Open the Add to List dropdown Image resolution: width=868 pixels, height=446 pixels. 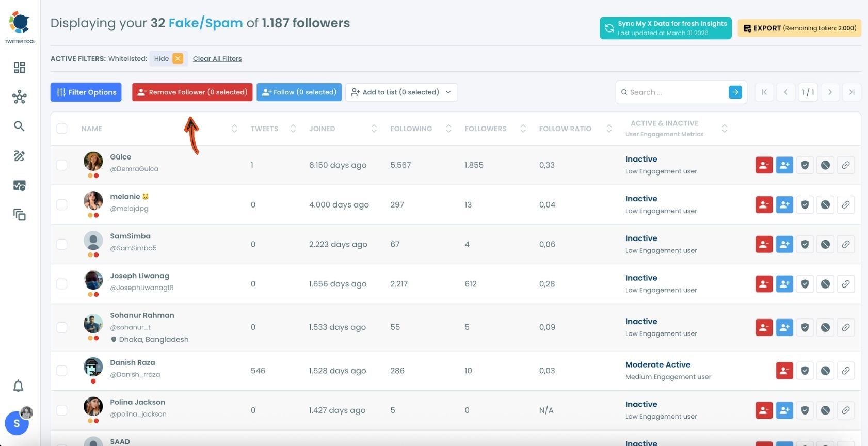click(x=401, y=92)
